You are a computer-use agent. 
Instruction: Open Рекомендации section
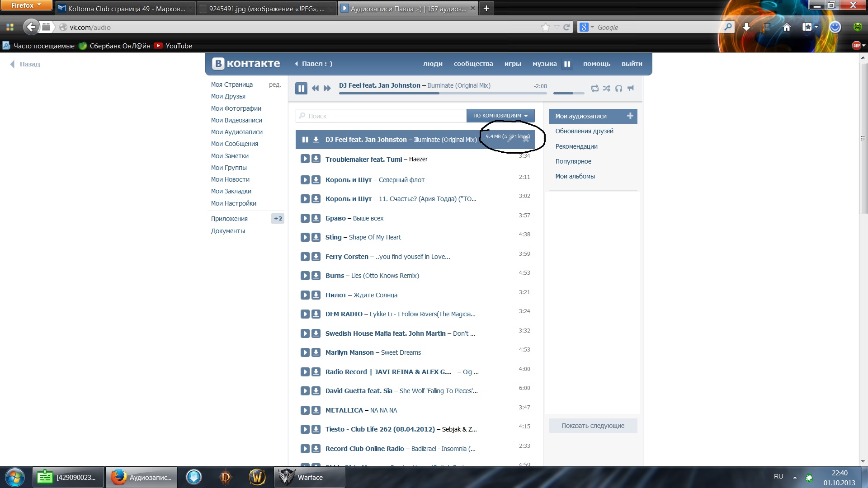coord(576,146)
